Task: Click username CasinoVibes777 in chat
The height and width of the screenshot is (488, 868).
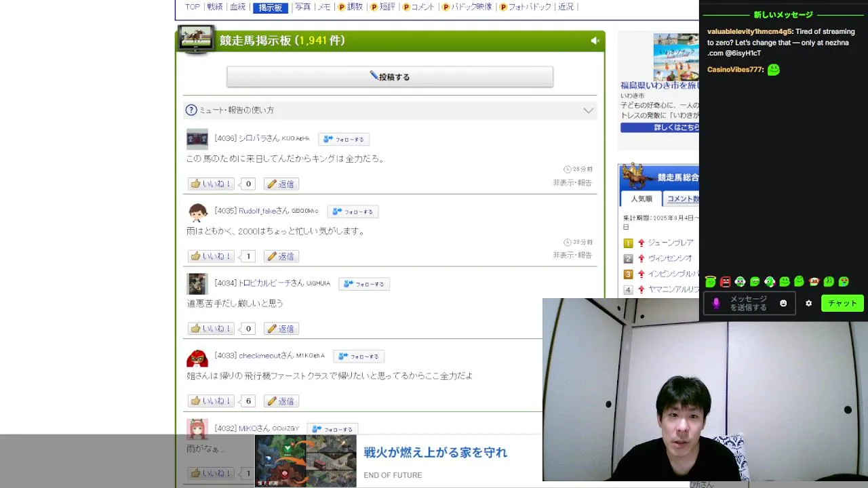Action: [736, 70]
